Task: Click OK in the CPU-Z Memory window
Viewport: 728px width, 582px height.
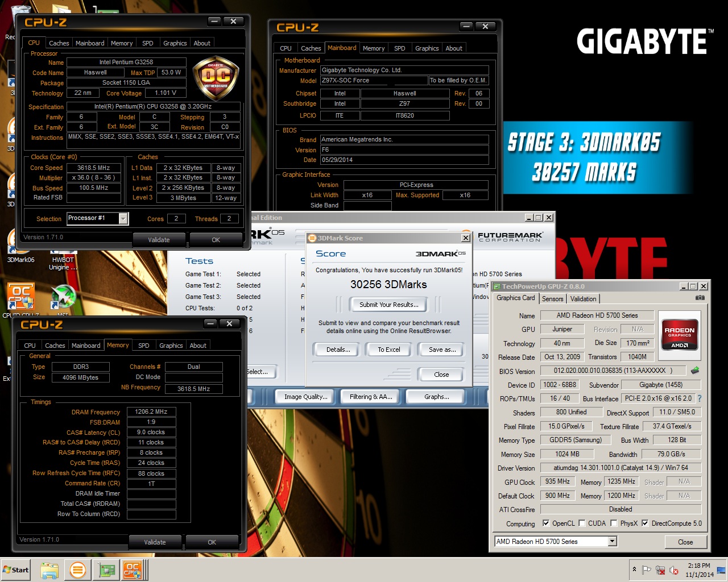Action: click(212, 542)
